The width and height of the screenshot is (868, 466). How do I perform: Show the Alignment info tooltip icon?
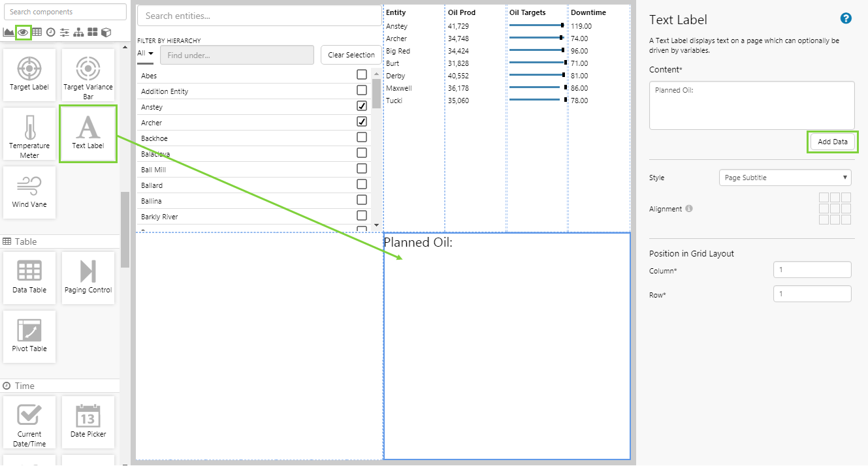pyautogui.click(x=689, y=209)
